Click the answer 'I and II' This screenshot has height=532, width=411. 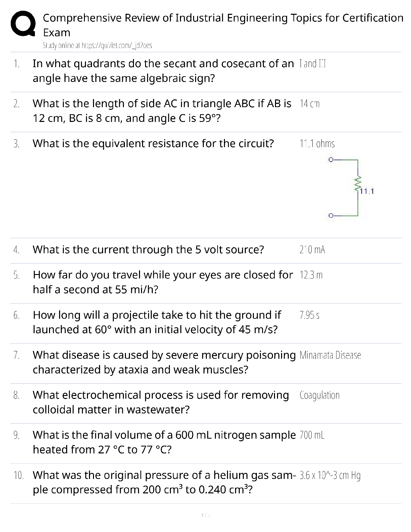click(313, 64)
